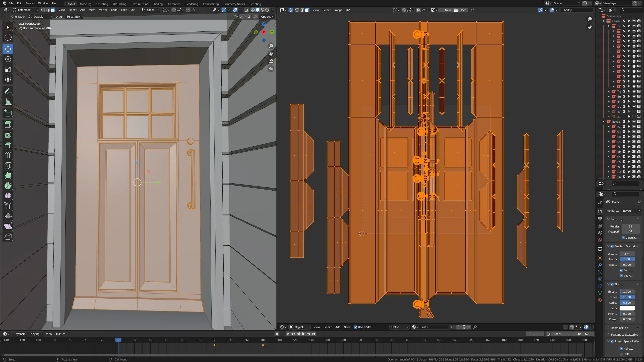Open the Slot 2 material dropdown
The image size is (644, 362).
[399, 327]
